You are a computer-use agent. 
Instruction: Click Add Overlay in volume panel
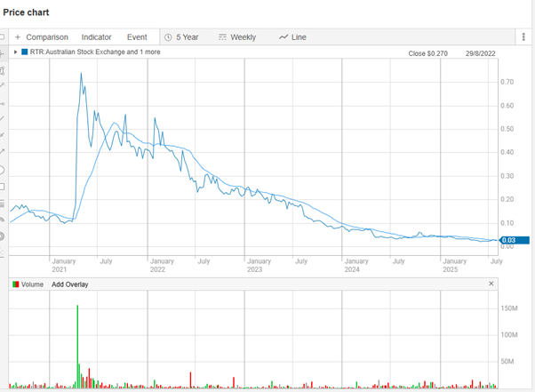click(x=70, y=284)
